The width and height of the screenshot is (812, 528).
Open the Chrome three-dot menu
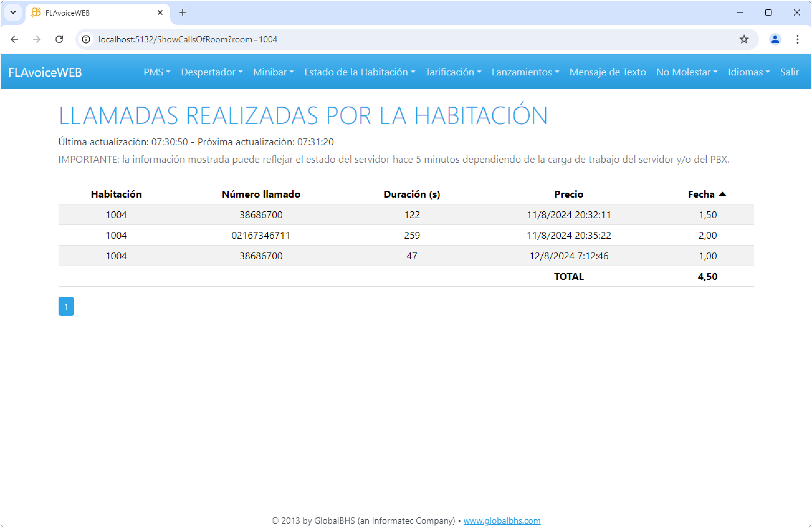(x=797, y=39)
